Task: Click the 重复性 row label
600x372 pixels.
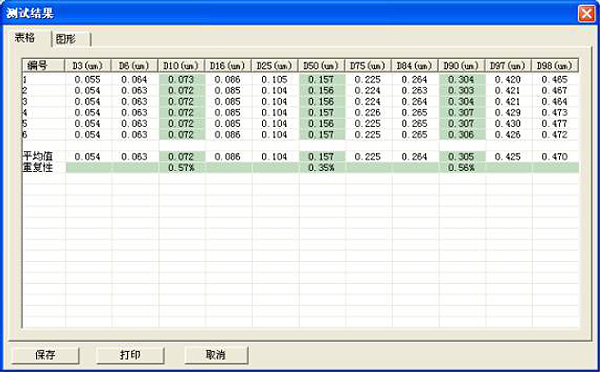Action: point(38,167)
